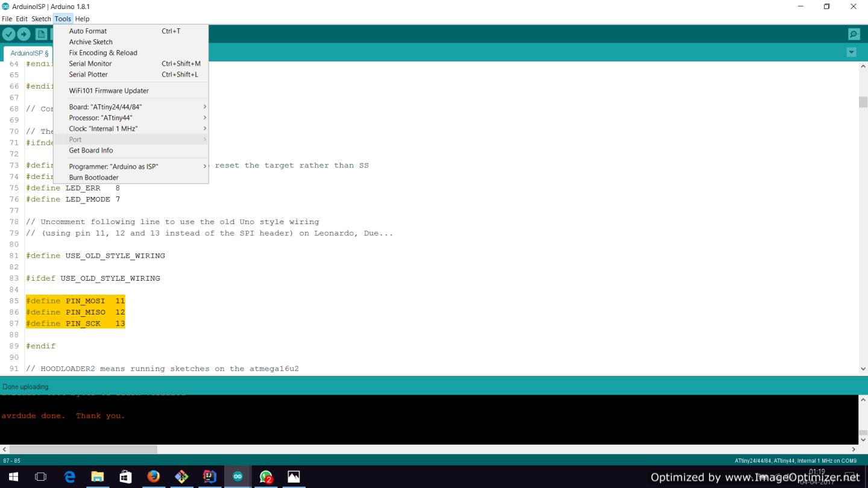Click the Verify checkmark toolbar button
This screenshot has width=868, height=488.
click(x=8, y=34)
